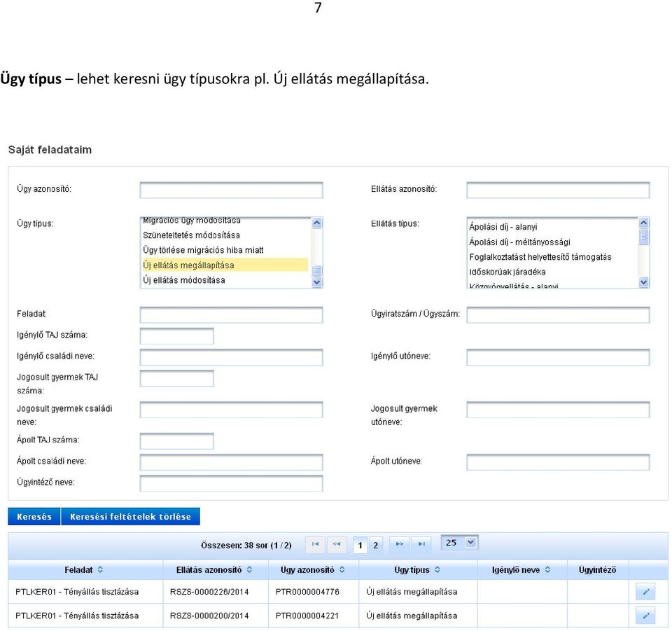Click the Jogosult gyermek TAJ száma field

pos(177,378)
